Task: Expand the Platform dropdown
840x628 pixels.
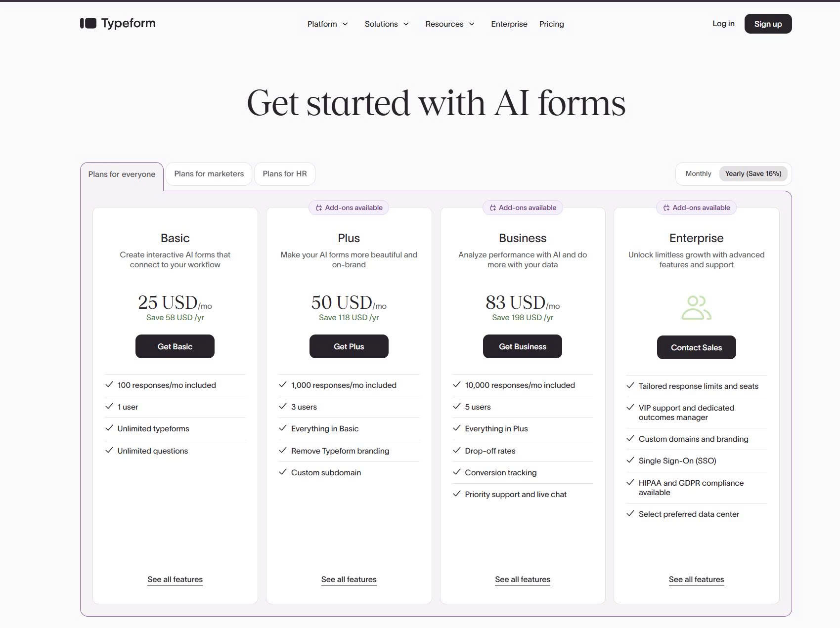Action: pos(327,24)
